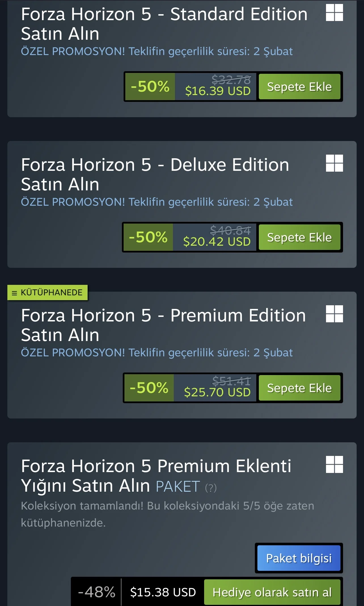
Task: Add Premium Edition to cart
Action: pyautogui.click(x=299, y=388)
